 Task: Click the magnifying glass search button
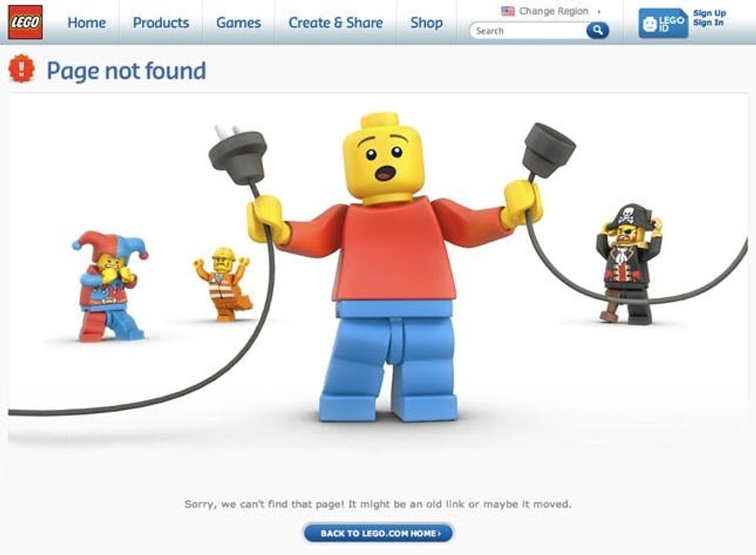(597, 30)
